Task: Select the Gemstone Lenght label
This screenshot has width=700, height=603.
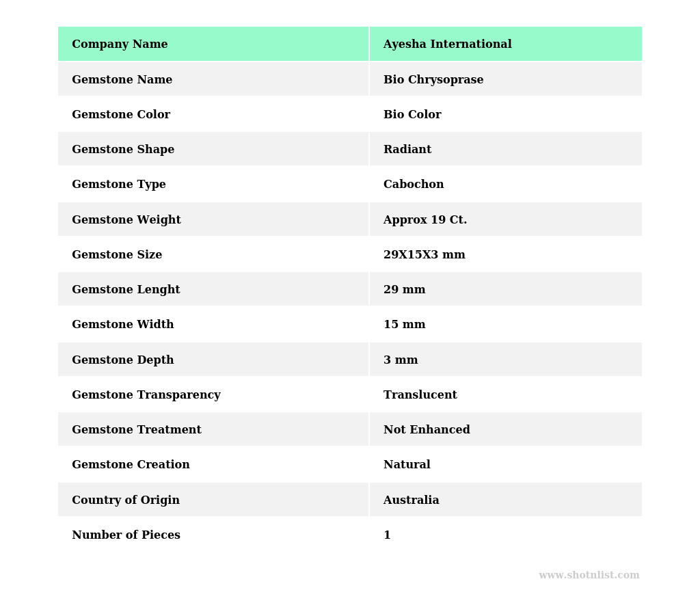Action: (x=126, y=290)
